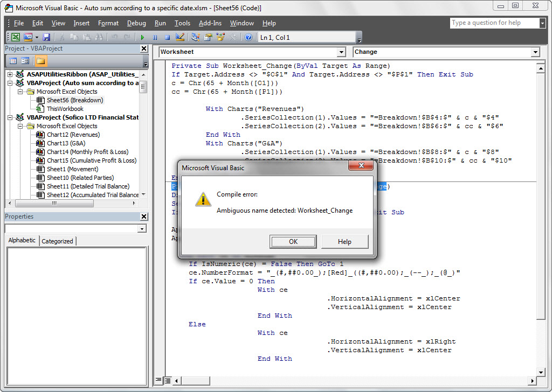The width and height of the screenshot is (552, 392).
Task: Click the Redo arrow icon
Action: [x=127, y=37]
